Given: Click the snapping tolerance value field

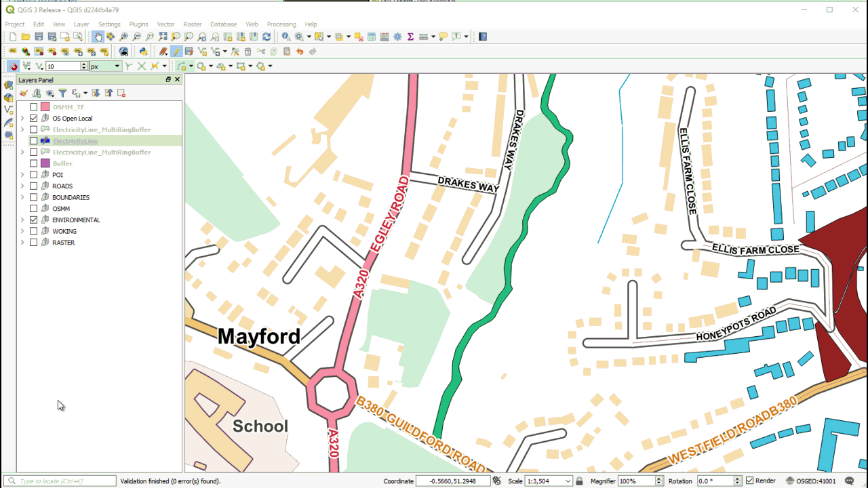Looking at the screenshot, I should [x=63, y=66].
